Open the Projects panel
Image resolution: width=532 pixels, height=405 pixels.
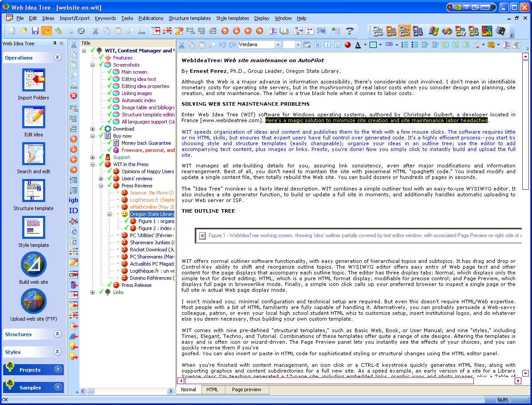pos(33,369)
